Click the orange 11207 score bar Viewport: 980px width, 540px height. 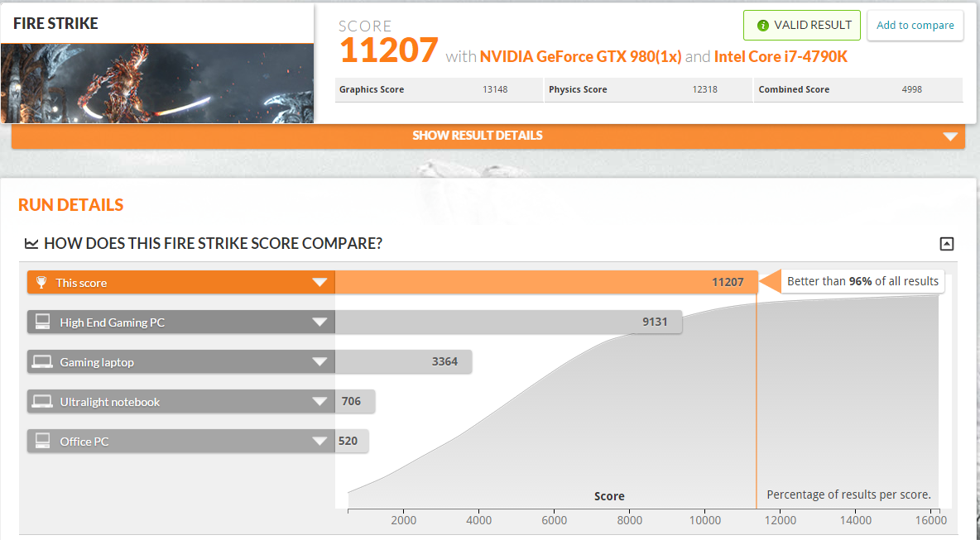[546, 282]
